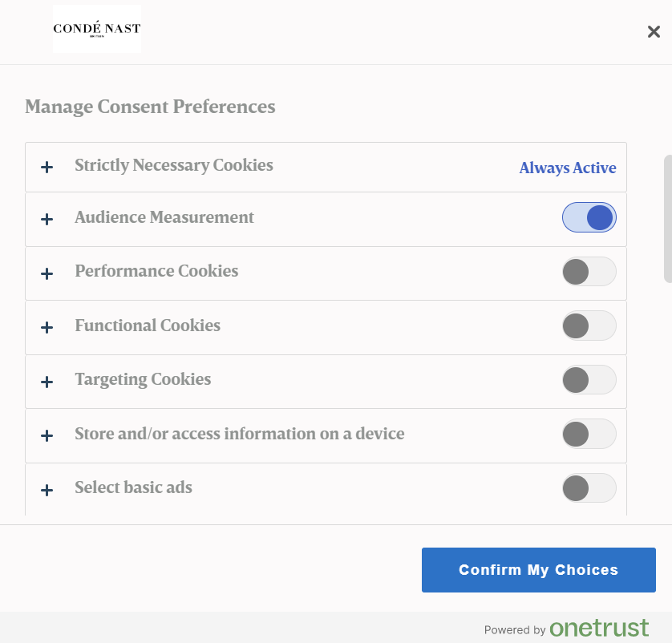This screenshot has height=643, width=672.
Task: Expand Functional Cookies plus icon
Action: point(47,327)
